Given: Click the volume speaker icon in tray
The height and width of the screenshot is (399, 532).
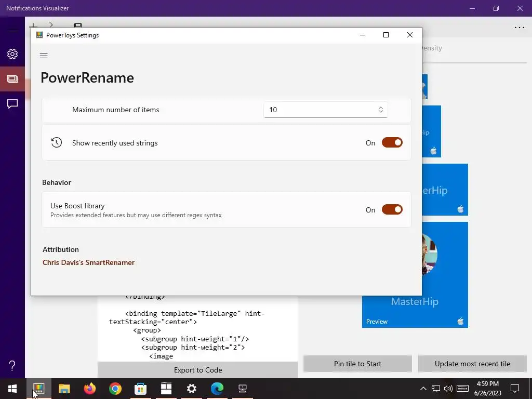Looking at the screenshot, I should point(448,389).
